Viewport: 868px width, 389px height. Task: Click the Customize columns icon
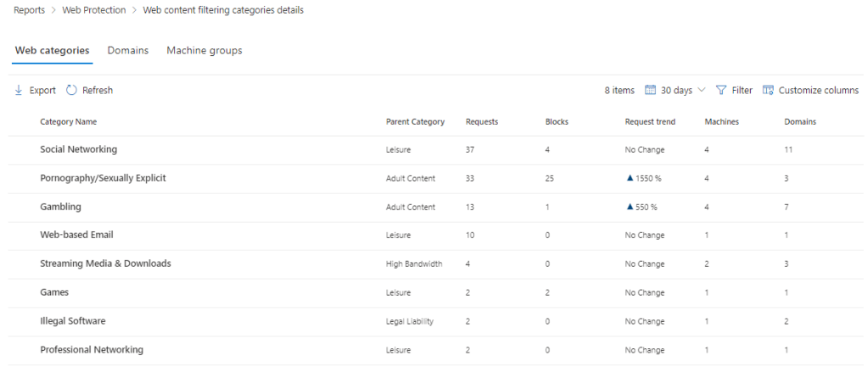pos(768,91)
